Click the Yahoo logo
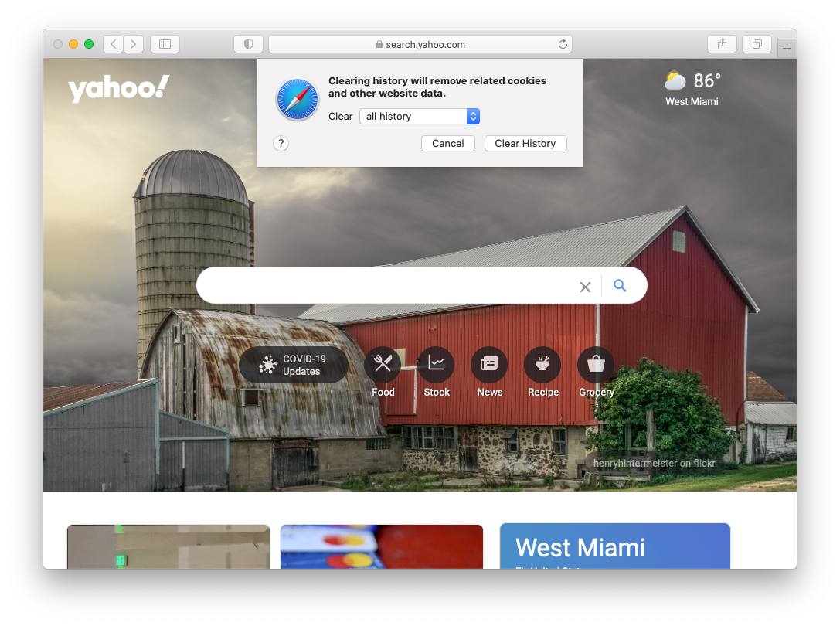 (x=119, y=88)
